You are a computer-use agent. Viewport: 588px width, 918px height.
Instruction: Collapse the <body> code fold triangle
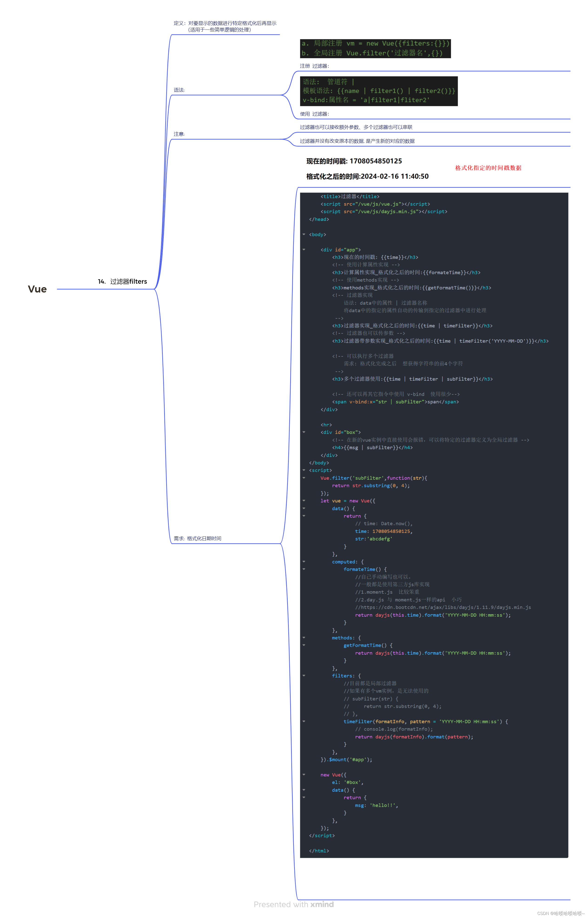(304, 235)
